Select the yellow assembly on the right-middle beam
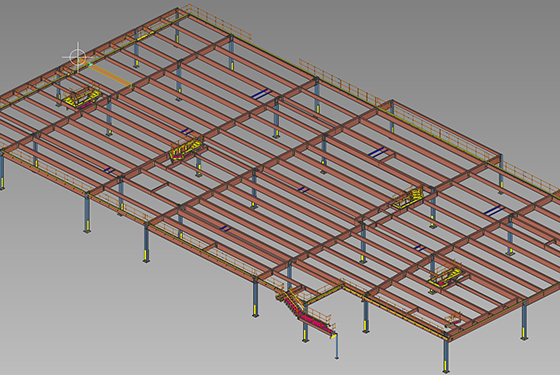 409,197
